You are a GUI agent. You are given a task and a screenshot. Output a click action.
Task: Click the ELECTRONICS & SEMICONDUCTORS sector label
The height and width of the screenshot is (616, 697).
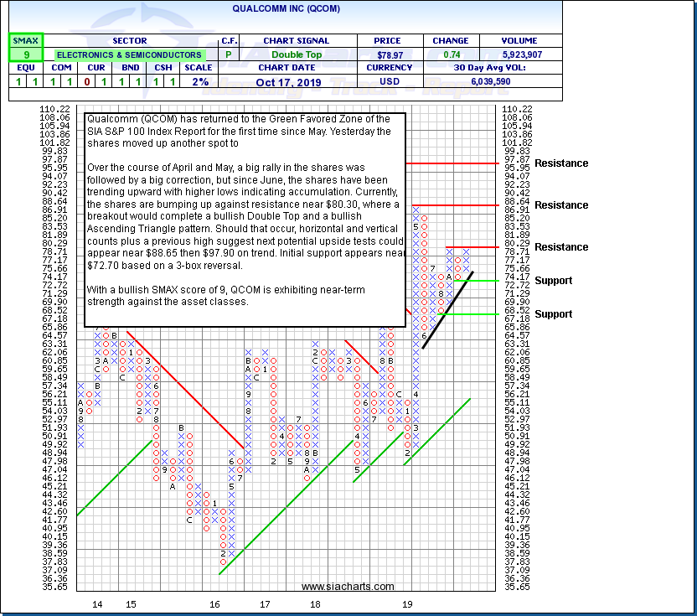(x=129, y=54)
